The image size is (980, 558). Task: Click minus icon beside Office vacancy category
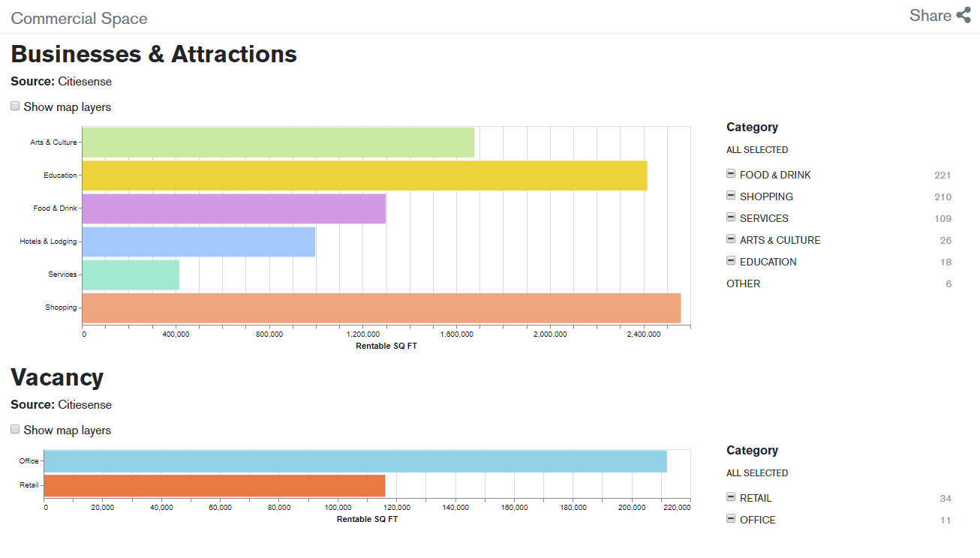pyautogui.click(x=731, y=519)
